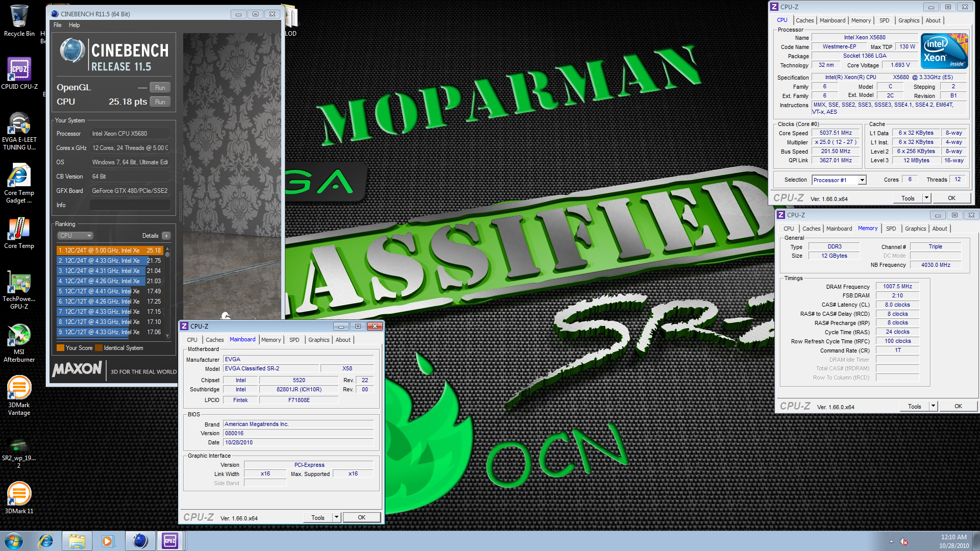Select ranking row 1 with 25.18 score
Image resolution: width=980 pixels, height=551 pixels.
click(x=110, y=251)
